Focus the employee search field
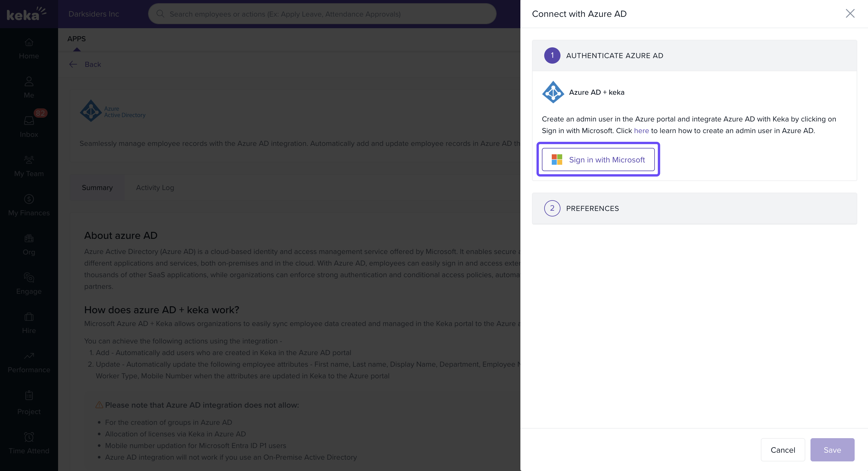Image resolution: width=868 pixels, height=471 pixels. (322, 14)
